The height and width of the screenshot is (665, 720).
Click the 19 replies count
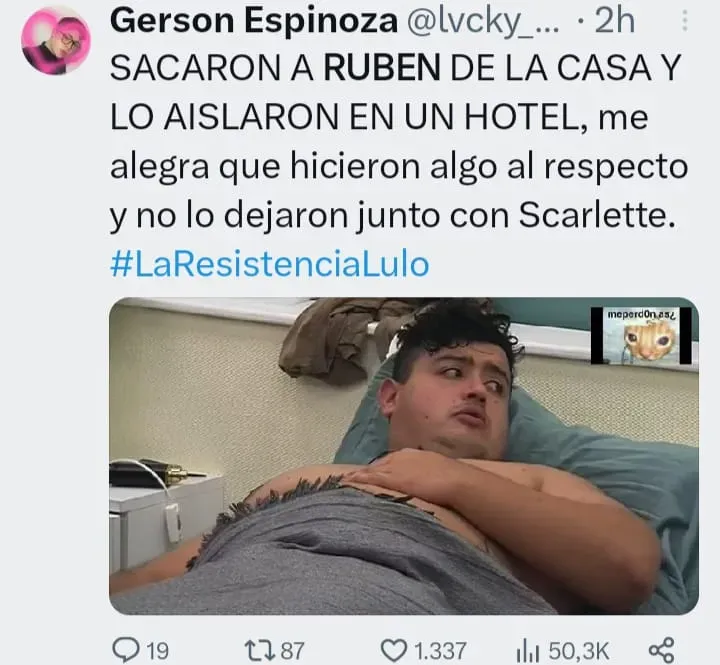point(158,651)
